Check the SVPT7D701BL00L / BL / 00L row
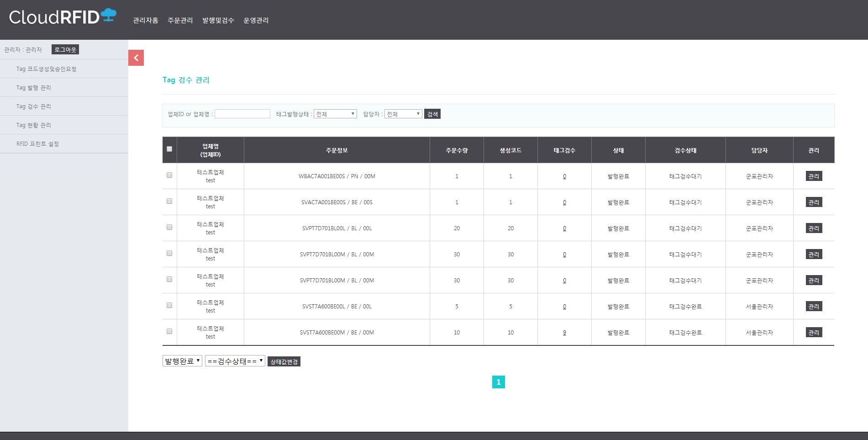Viewport: 868px width, 440px height. click(169, 227)
